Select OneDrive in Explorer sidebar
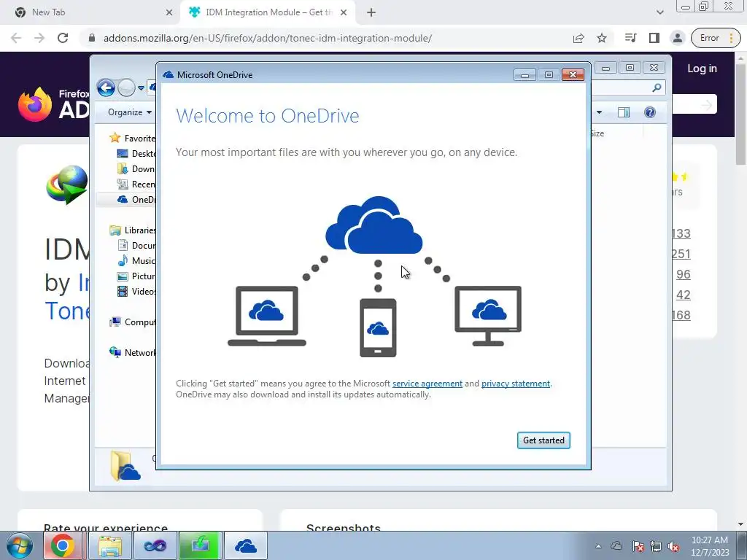The width and height of the screenshot is (747, 560). pyautogui.click(x=136, y=199)
